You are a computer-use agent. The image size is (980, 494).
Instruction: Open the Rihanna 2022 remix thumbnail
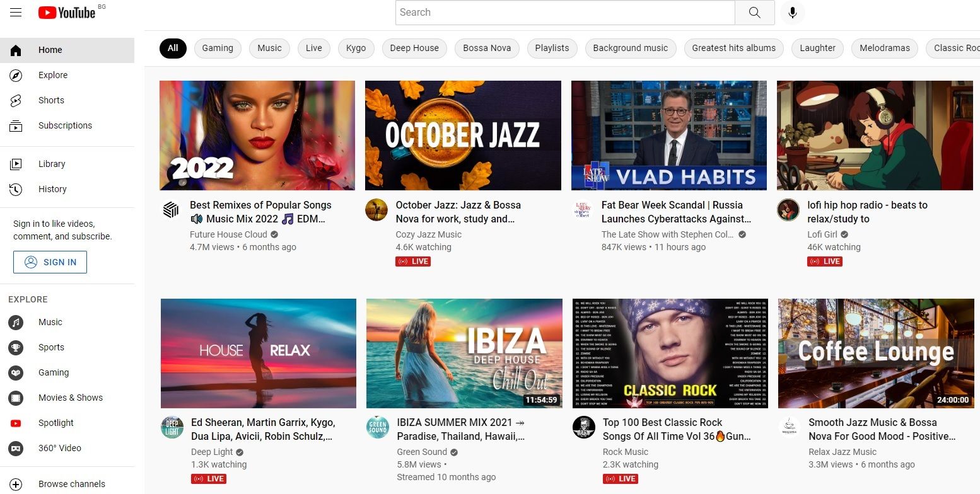tap(257, 135)
